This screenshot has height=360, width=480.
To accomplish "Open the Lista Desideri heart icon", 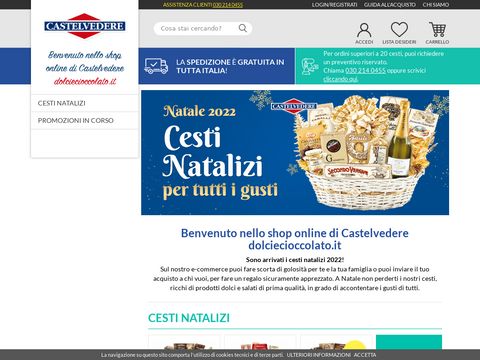I will point(399,30).
